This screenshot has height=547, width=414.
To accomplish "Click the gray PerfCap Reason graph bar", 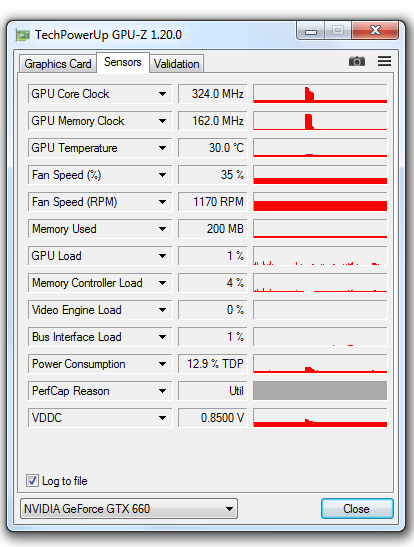I will (320, 391).
